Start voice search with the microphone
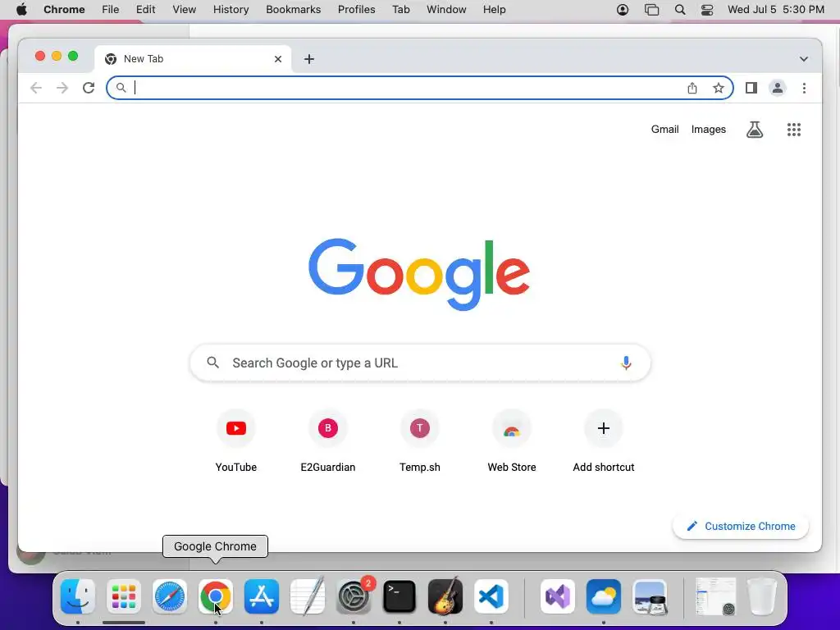This screenshot has width=840, height=630. tap(626, 363)
